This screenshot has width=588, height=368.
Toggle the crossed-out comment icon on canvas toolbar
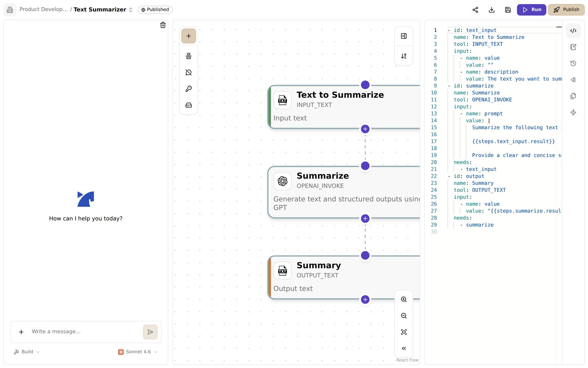coord(189,72)
